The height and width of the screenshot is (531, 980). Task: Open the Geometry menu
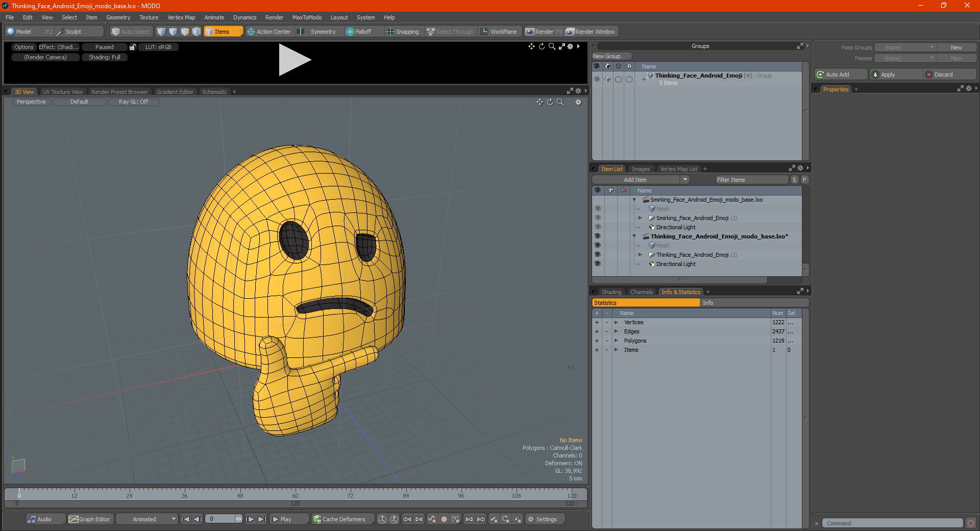pyautogui.click(x=118, y=17)
